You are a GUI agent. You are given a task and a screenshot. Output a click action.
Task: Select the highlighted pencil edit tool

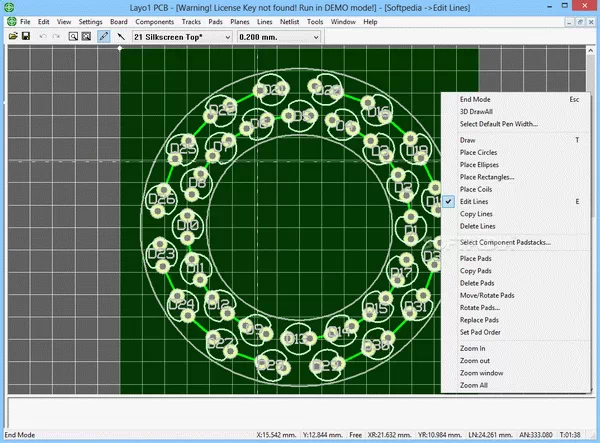coord(104,36)
